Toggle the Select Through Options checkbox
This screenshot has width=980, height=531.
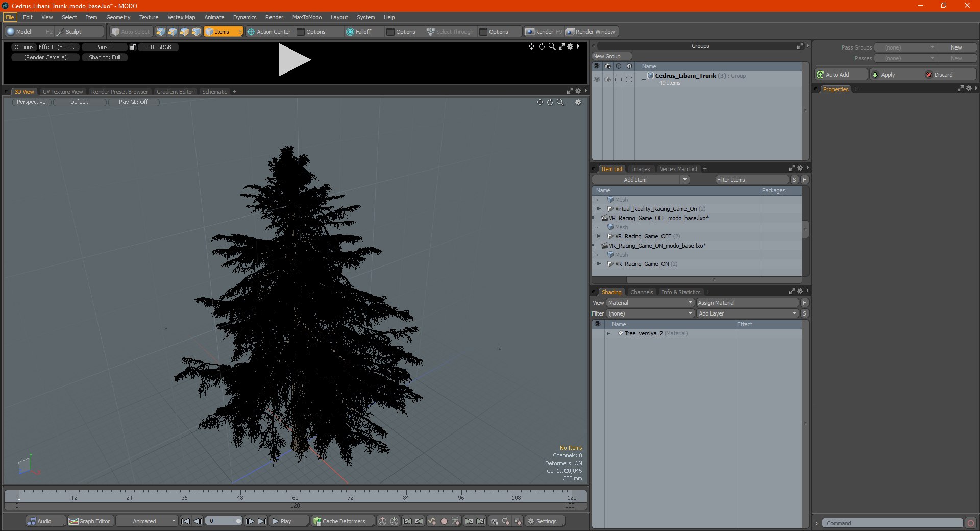tap(483, 32)
